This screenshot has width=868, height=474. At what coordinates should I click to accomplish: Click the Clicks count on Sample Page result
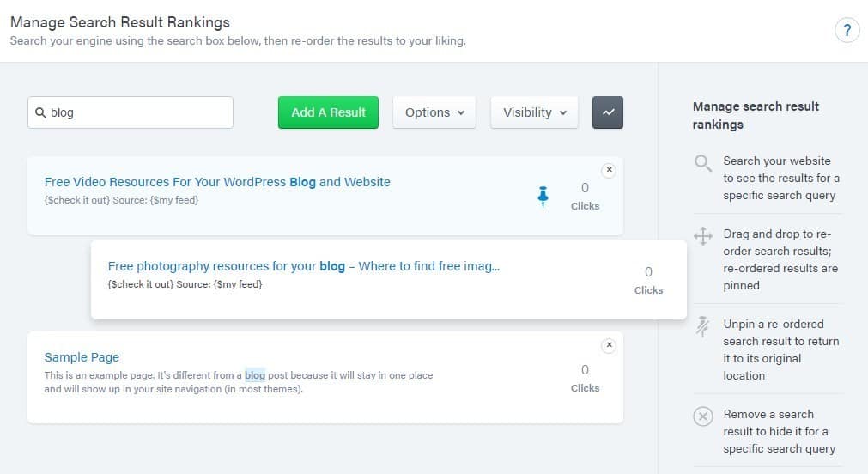586,378
